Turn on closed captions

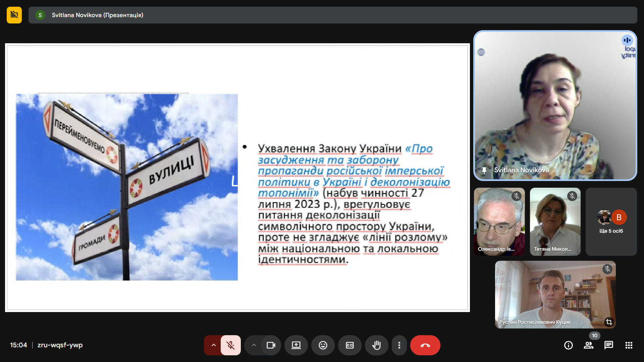coord(350,345)
